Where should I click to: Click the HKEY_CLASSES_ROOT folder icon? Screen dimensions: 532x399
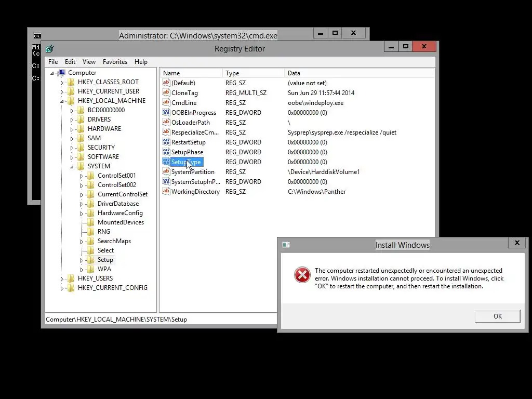coord(71,82)
